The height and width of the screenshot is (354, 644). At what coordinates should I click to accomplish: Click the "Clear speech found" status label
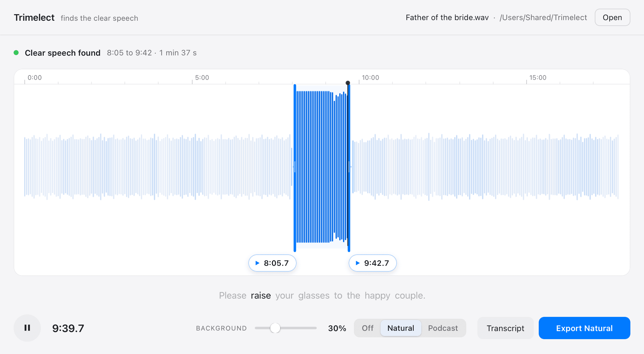point(63,53)
